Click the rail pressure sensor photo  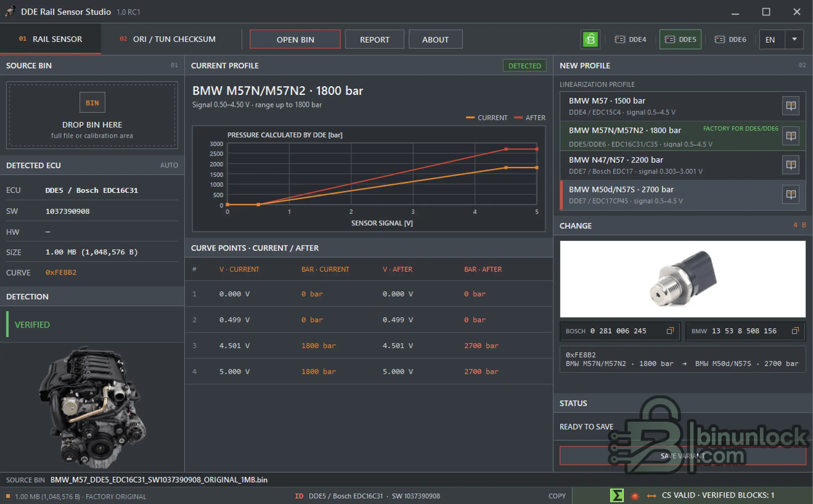tap(683, 279)
